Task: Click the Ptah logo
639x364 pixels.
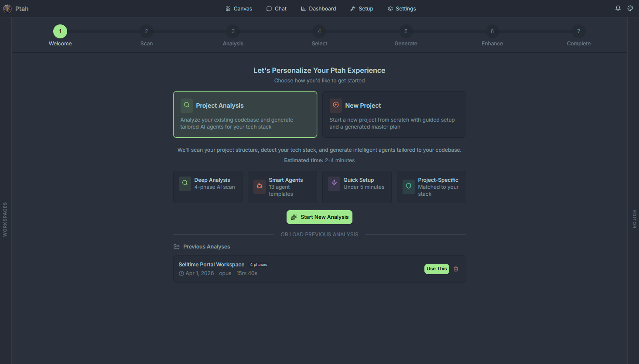Action: point(7,8)
